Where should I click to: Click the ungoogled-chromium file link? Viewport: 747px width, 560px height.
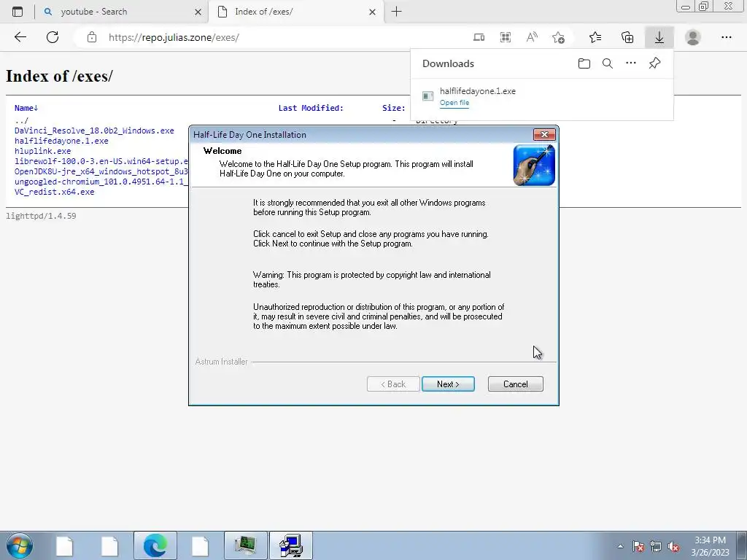(101, 182)
